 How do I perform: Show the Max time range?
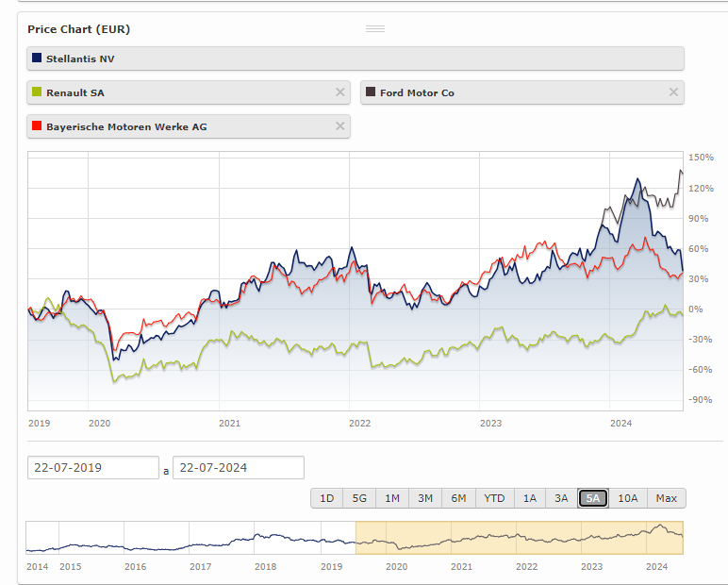coord(667,498)
